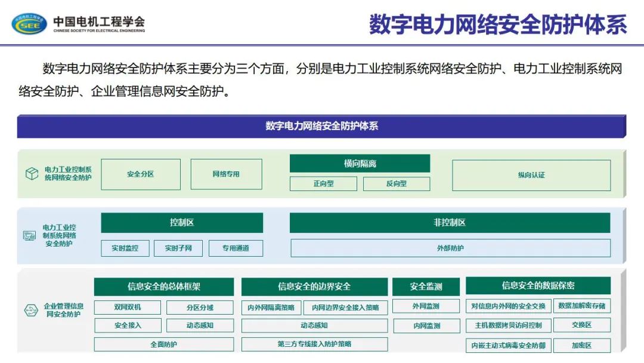
Task: Select the 安全分区 box
Action: 141,174
